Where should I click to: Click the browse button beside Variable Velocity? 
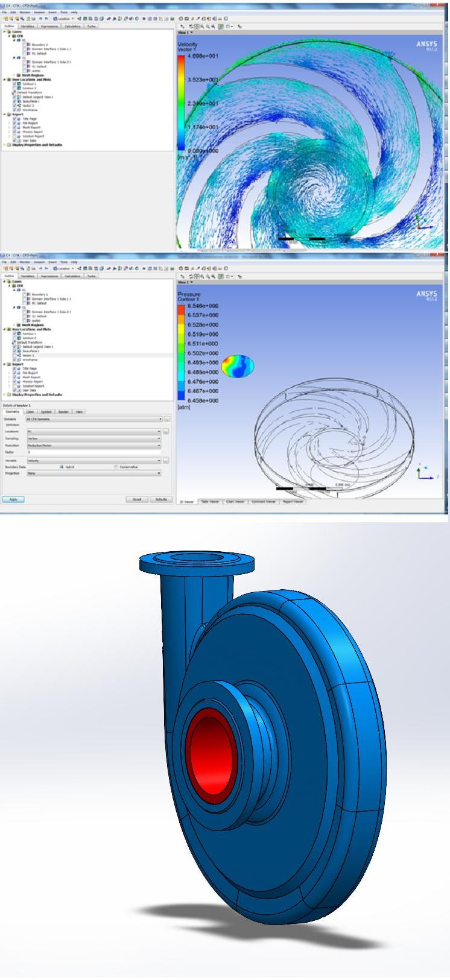[x=166, y=461]
